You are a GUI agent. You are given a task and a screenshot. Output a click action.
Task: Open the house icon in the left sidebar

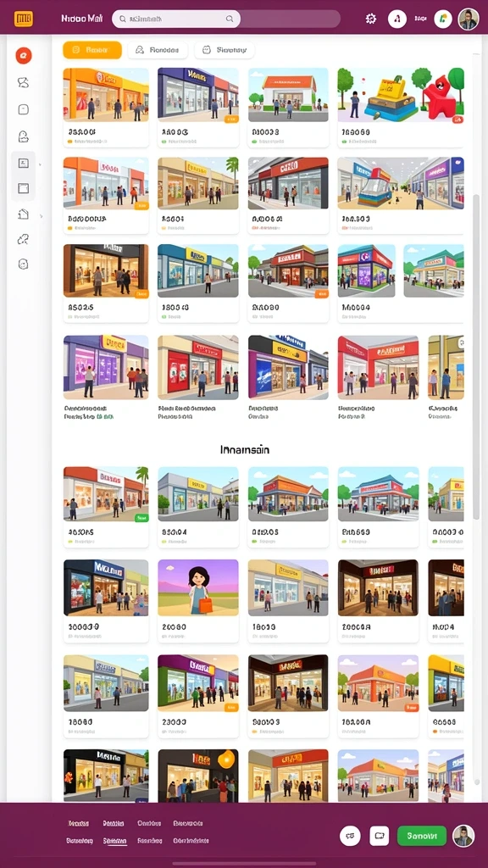pyautogui.click(x=23, y=214)
